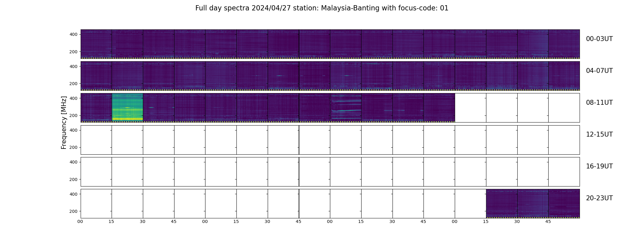
Task: Click the "00-03UT" row label
Action: 599,39
